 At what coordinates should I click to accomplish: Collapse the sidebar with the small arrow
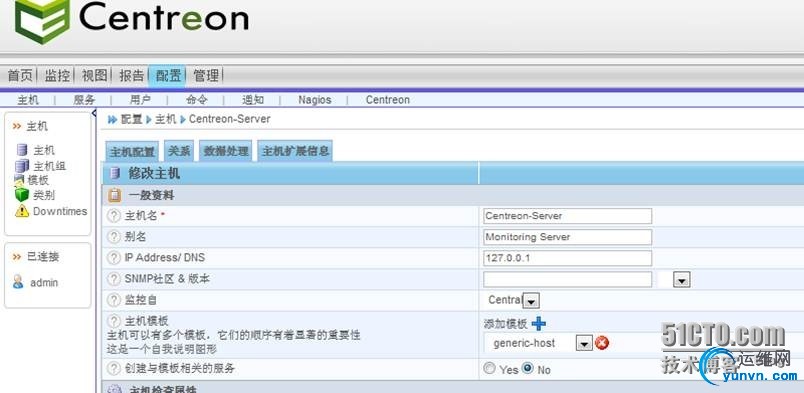click(94, 113)
